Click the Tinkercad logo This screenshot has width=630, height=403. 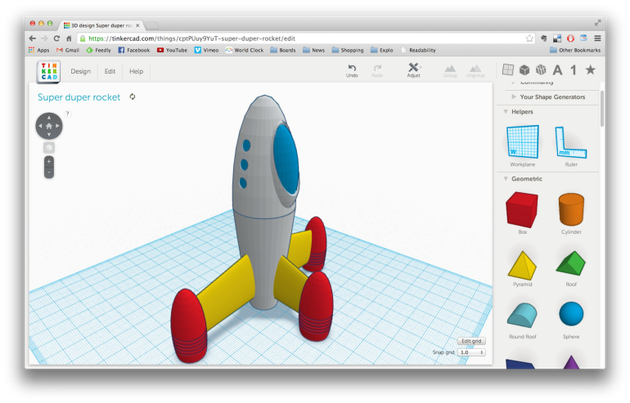49,72
